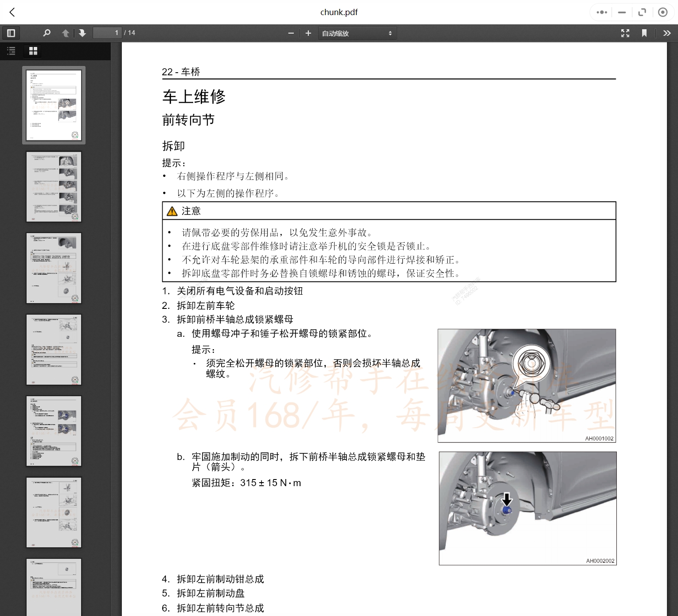This screenshot has height=616, width=678.
Task: Select page 4 thumbnail in the sidebar
Action: coord(54,349)
